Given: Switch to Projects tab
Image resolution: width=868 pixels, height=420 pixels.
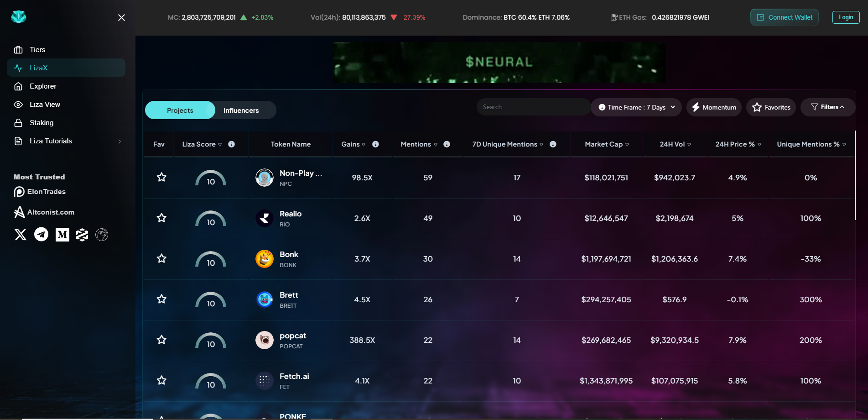Looking at the screenshot, I should pyautogui.click(x=180, y=110).
